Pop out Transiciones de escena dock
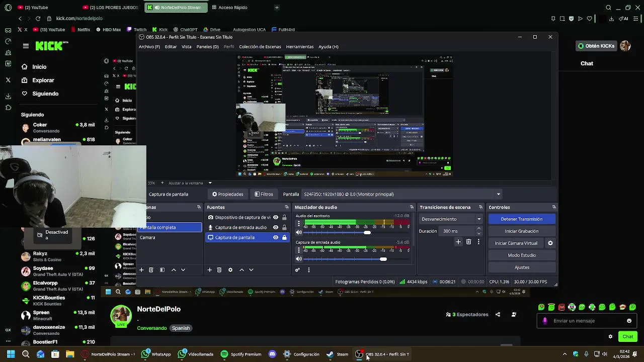 [480, 207]
